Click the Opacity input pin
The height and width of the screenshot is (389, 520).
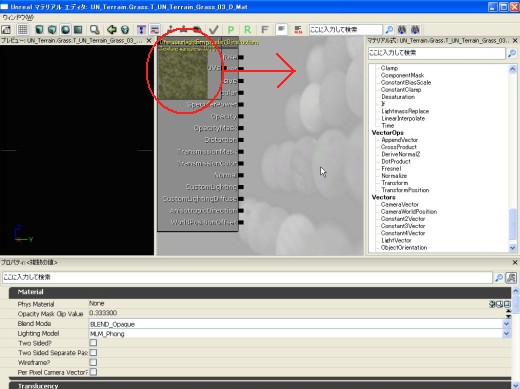pos(241,116)
